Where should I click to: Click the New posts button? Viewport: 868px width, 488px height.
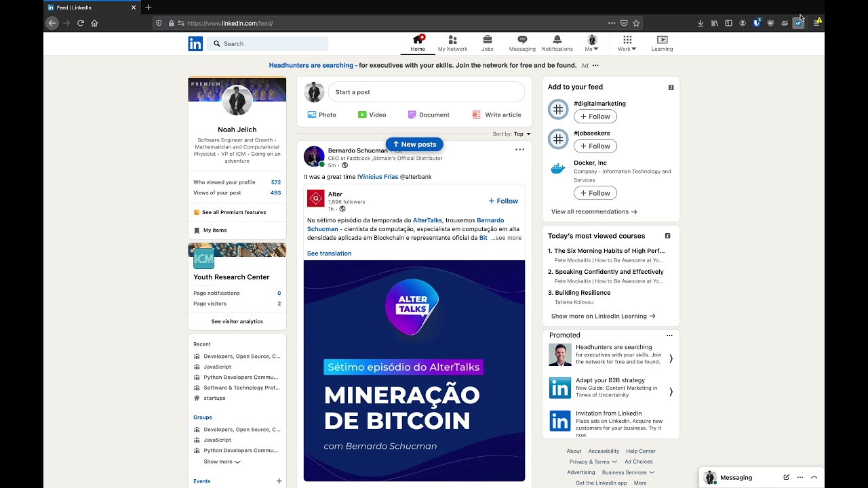pyautogui.click(x=414, y=144)
